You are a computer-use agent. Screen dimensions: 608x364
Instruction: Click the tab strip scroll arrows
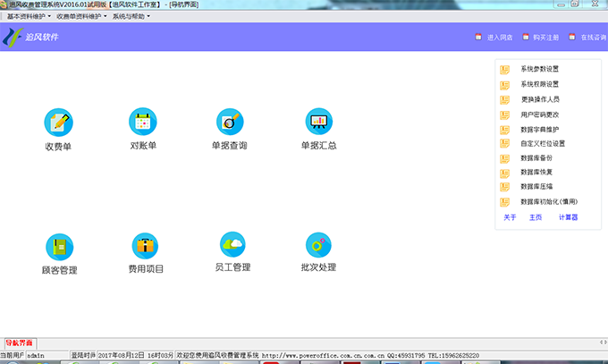[x=604, y=343]
